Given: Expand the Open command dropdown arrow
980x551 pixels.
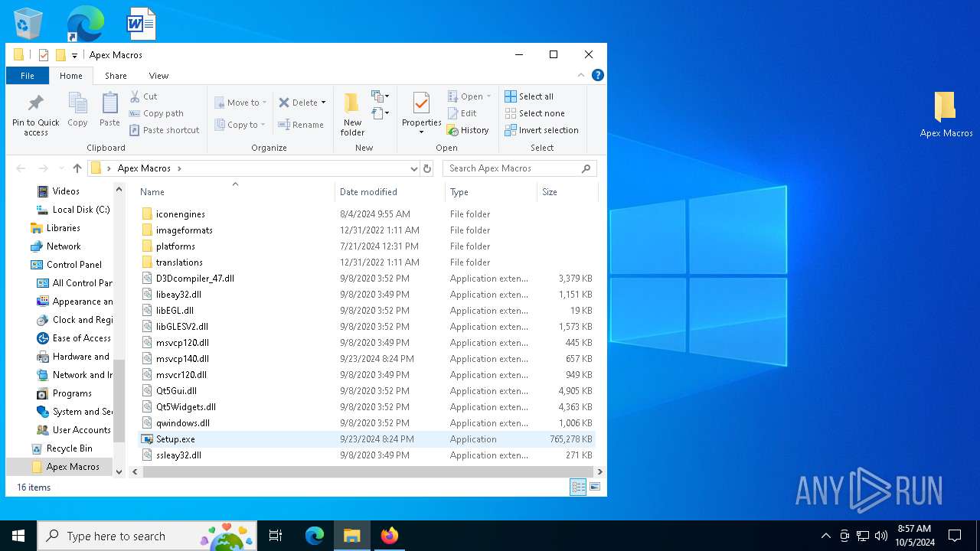Looking at the screenshot, I should (x=488, y=96).
